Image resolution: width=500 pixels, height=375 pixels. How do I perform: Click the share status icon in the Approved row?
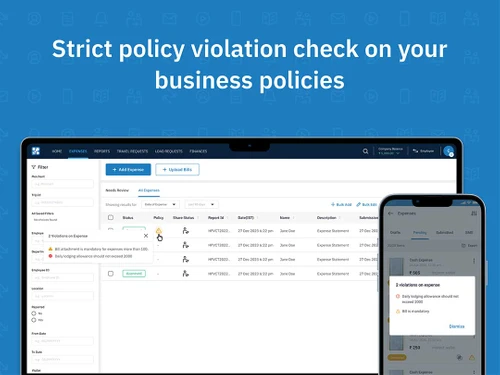coord(186,274)
